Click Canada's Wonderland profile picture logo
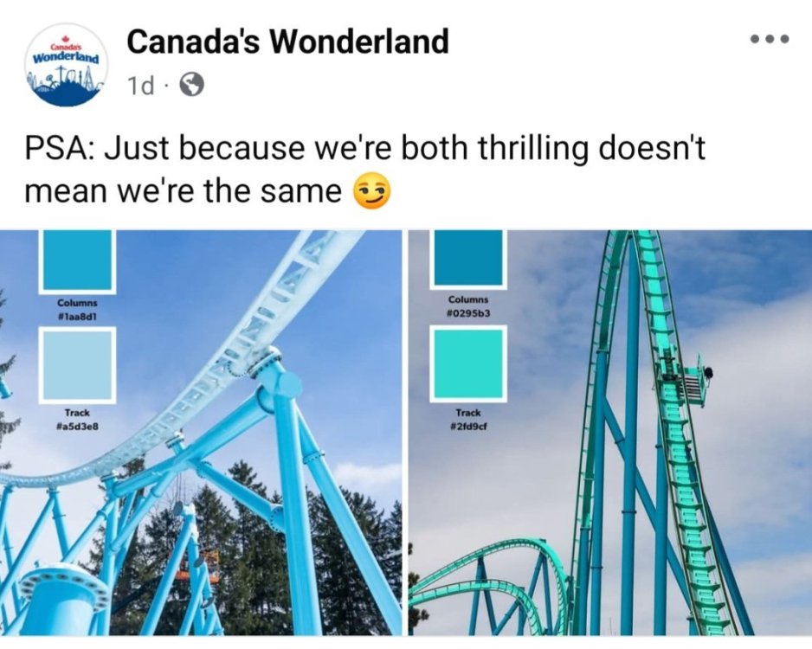The image size is (812, 649). [x=65, y=65]
